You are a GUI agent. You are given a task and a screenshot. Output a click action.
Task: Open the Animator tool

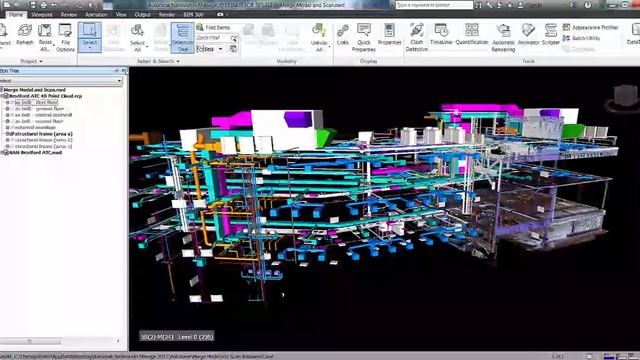pyautogui.click(x=528, y=34)
